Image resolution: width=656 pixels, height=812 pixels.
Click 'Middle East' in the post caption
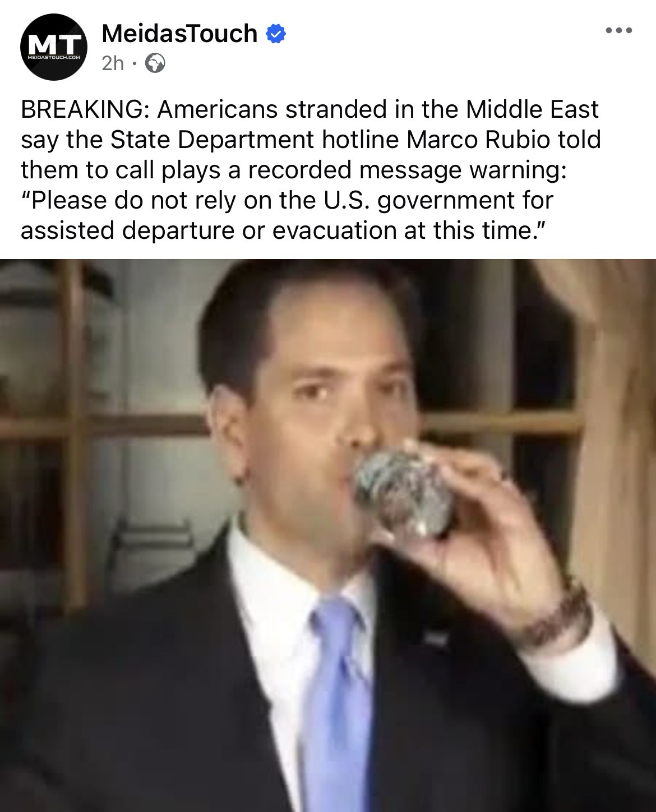pos(532,109)
